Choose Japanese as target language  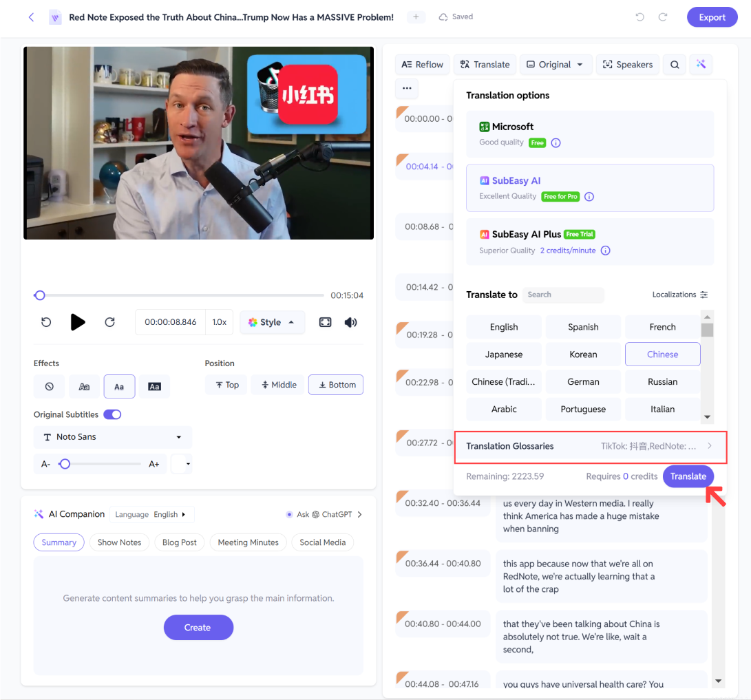click(x=504, y=354)
